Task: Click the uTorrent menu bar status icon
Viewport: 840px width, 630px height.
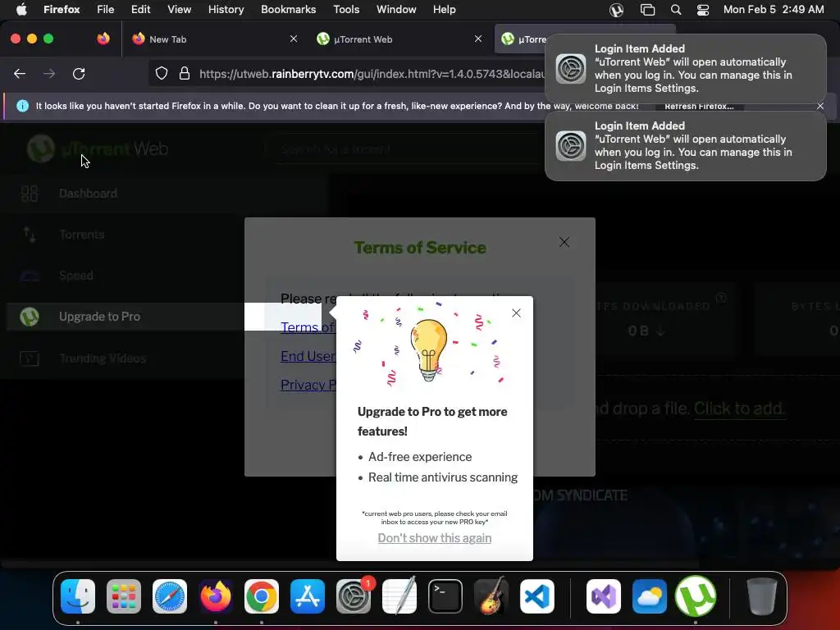Action: [x=617, y=10]
